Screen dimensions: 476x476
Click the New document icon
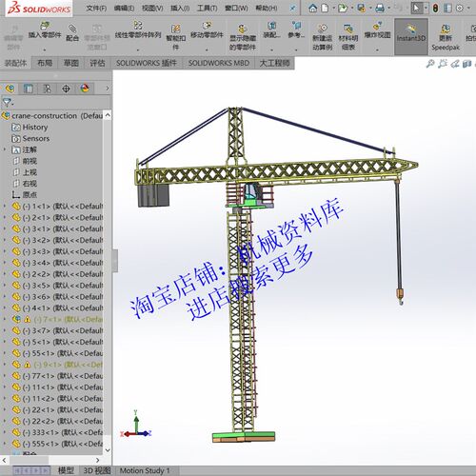325,9
